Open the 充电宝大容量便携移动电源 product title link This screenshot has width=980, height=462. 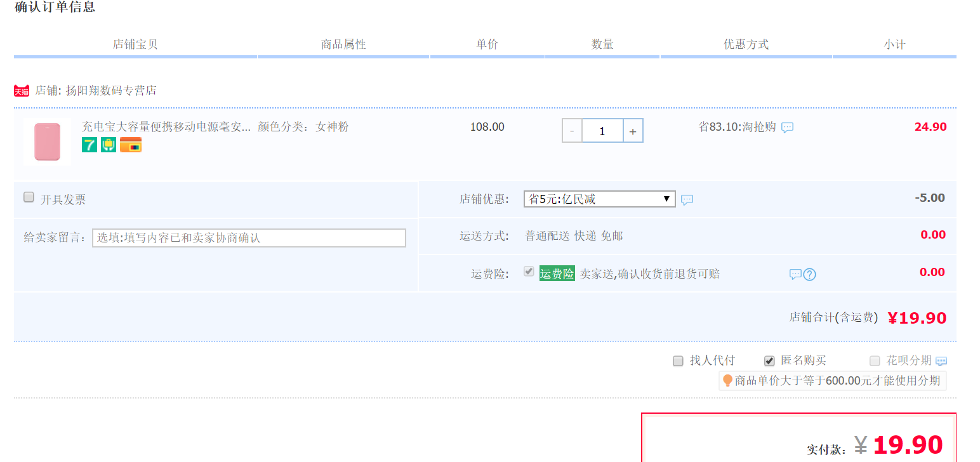[166, 127]
